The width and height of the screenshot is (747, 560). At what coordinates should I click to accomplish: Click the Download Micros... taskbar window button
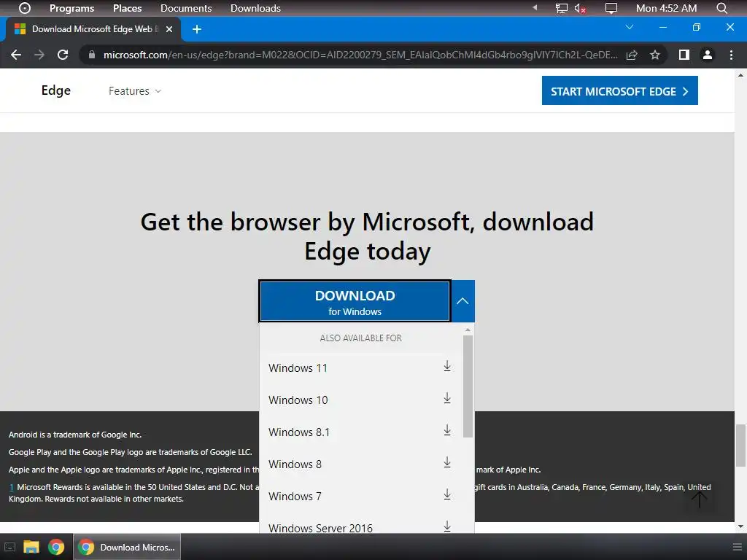pos(127,547)
